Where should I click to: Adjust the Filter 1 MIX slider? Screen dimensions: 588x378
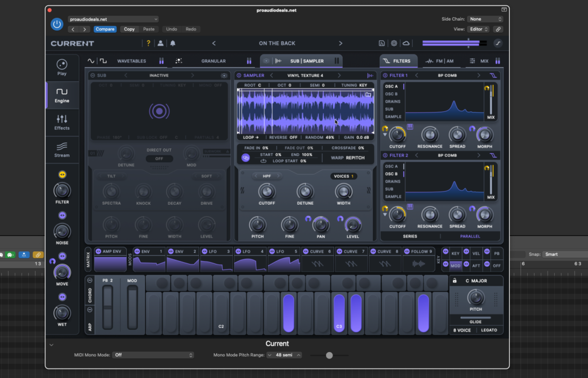pos(491,100)
